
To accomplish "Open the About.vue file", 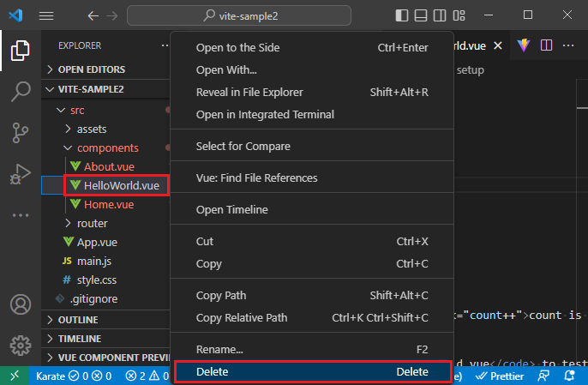I will pyautogui.click(x=109, y=166).
